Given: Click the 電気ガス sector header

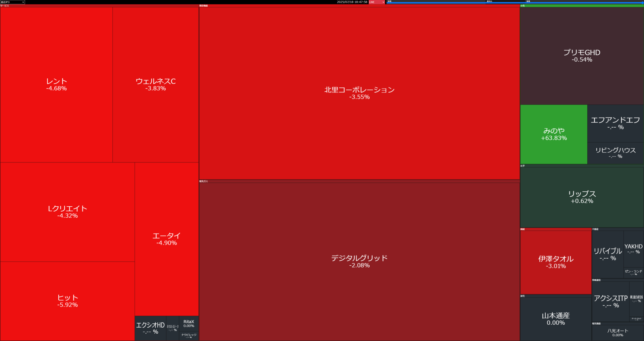Looking at the screenshot, I should tap(359, 181).
